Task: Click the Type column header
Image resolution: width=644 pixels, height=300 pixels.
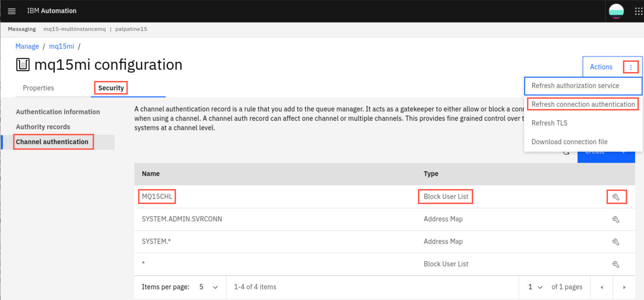Action: coord(431,174)
